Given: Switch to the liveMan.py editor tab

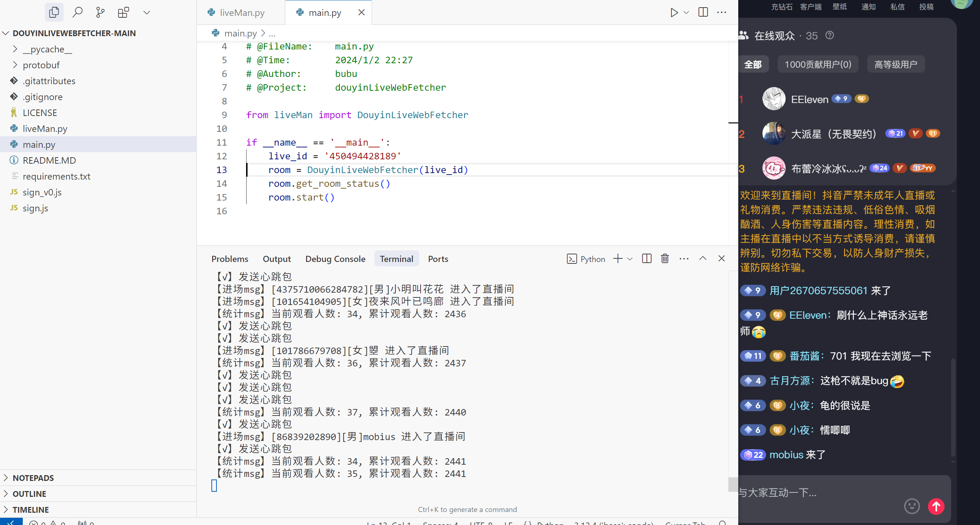Looking at the screenshot, I should (242, 12).
